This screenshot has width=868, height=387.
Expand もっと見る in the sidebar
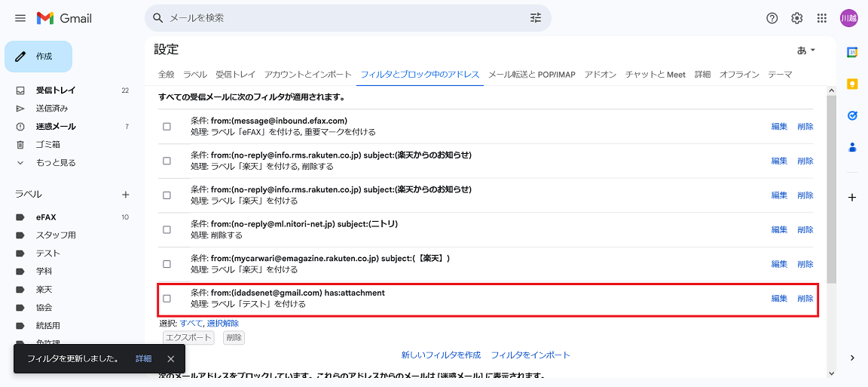tap(56, 163)
